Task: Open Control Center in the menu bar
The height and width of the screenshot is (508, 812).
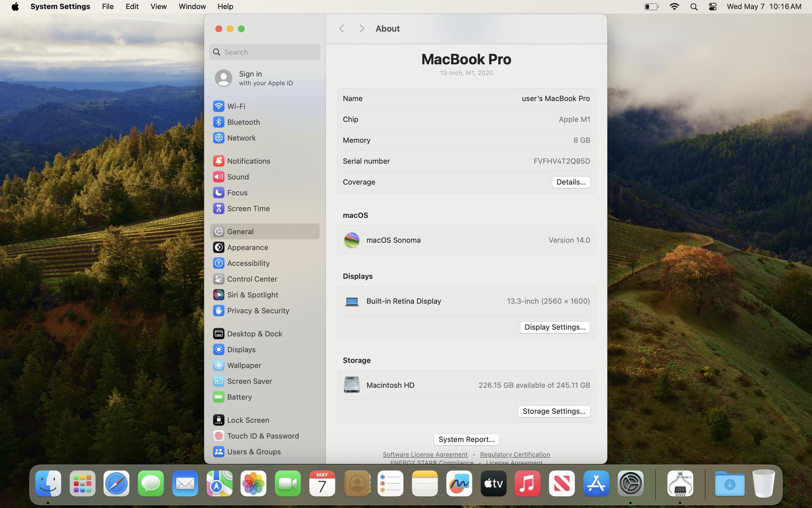Action: point(712,7)
